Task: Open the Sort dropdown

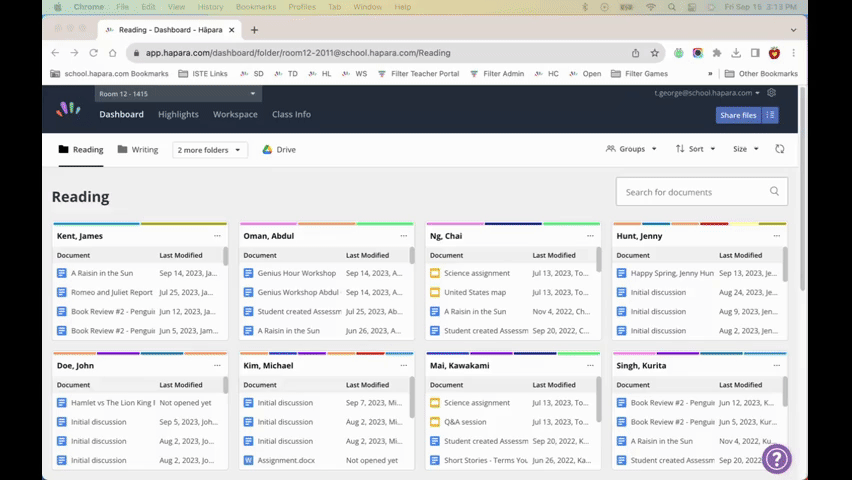Action: point(696,149)
